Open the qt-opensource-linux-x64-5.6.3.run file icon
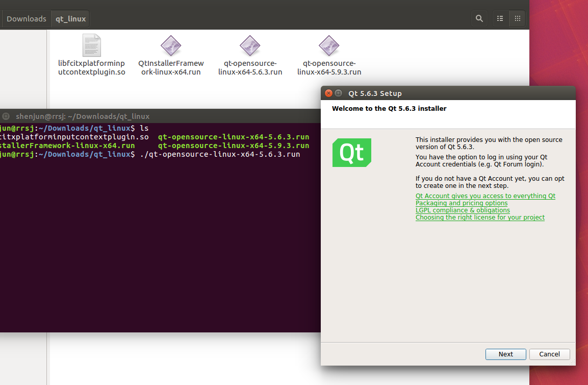Viewport: 588px width, 385px height. click(250, 45)
